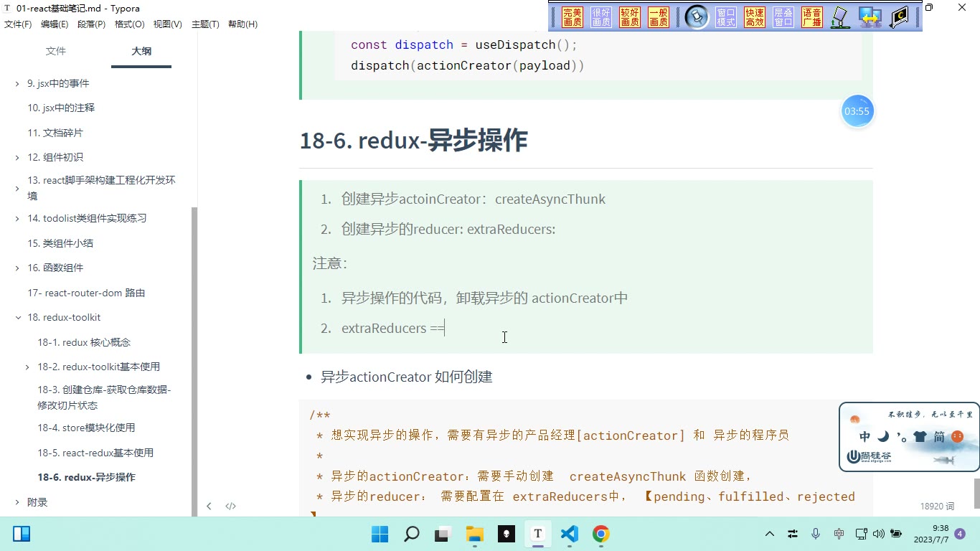Expand 18-2. redux-toolkit基本使用 subsection

pos(28,367)
